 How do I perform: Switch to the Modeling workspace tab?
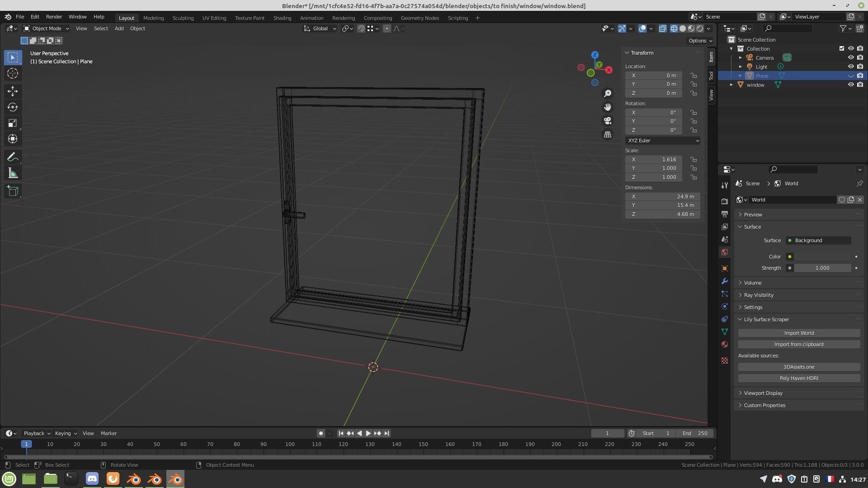click(153, 18)
